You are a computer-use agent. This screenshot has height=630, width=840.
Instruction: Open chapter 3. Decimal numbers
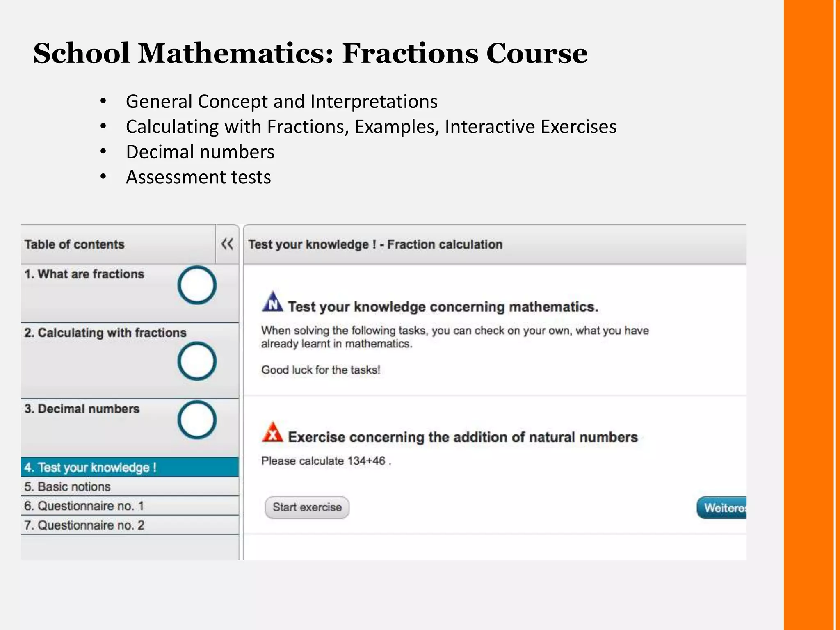(x=82, y=409)
